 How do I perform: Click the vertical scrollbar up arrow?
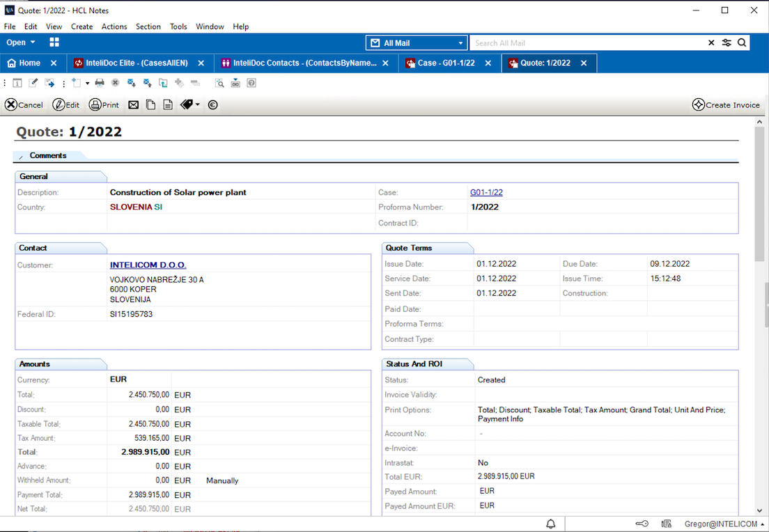coord(760,122)
